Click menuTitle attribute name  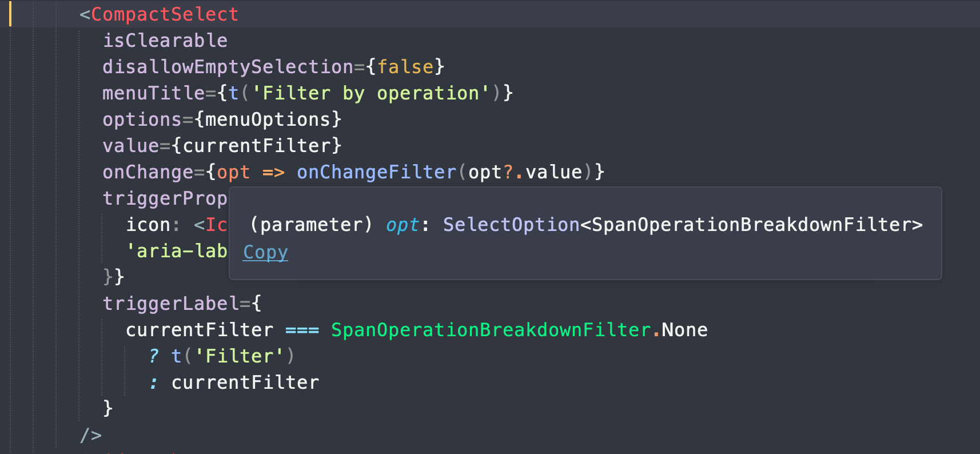pos(153,93)
